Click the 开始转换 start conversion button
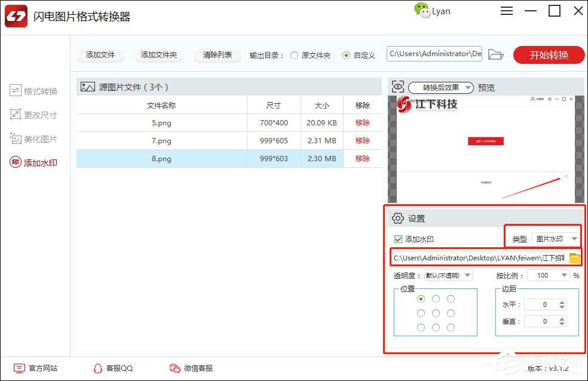588x381 pixels. click(x=548, y=54)
